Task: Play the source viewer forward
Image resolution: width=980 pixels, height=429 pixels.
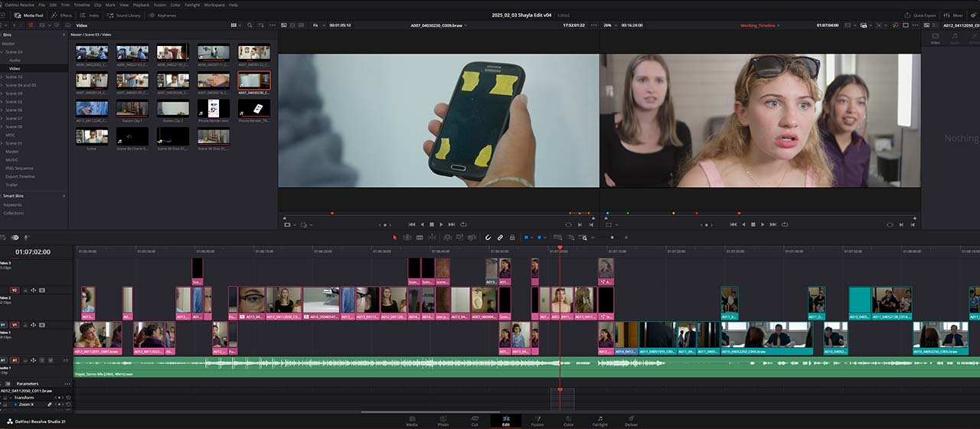Action: [x=441, y=224]
